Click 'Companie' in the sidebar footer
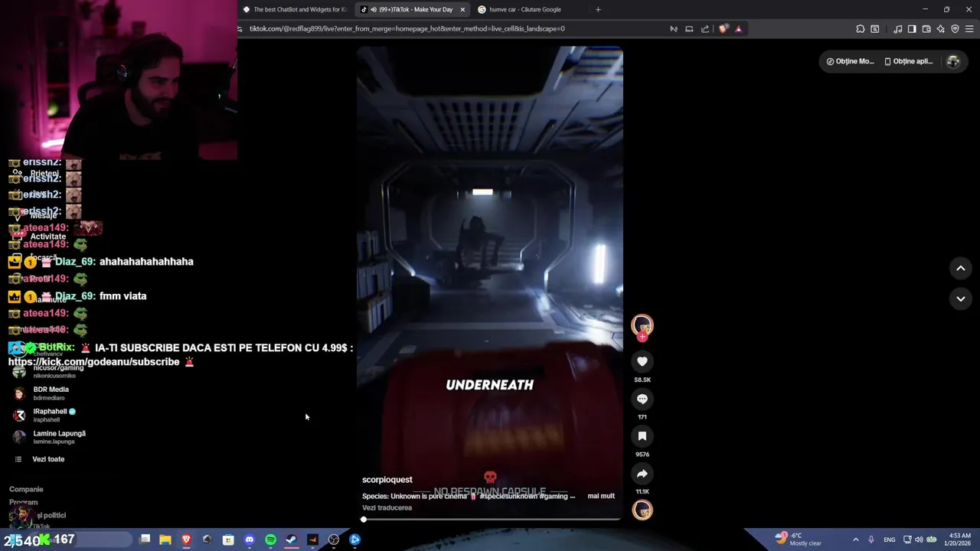Image resolution: width=980 pixels, height=551 pixels. click(26, 489)
